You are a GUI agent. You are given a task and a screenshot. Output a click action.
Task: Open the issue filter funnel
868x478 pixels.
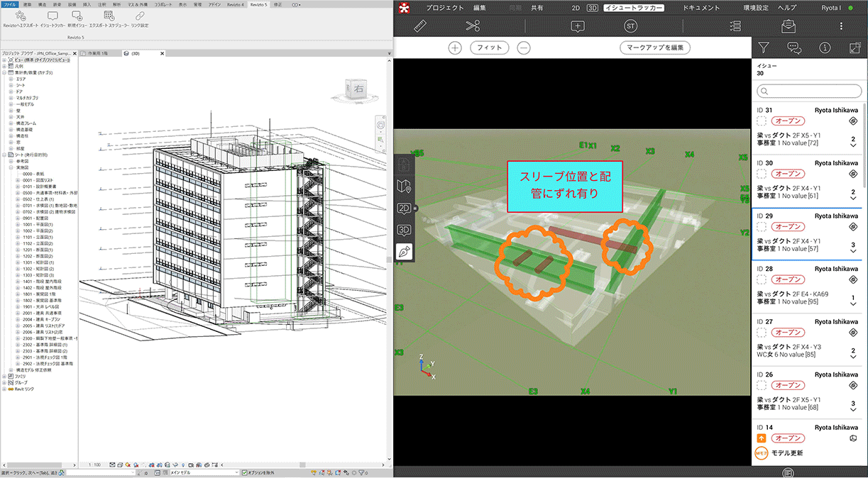(x=764, y=48)
